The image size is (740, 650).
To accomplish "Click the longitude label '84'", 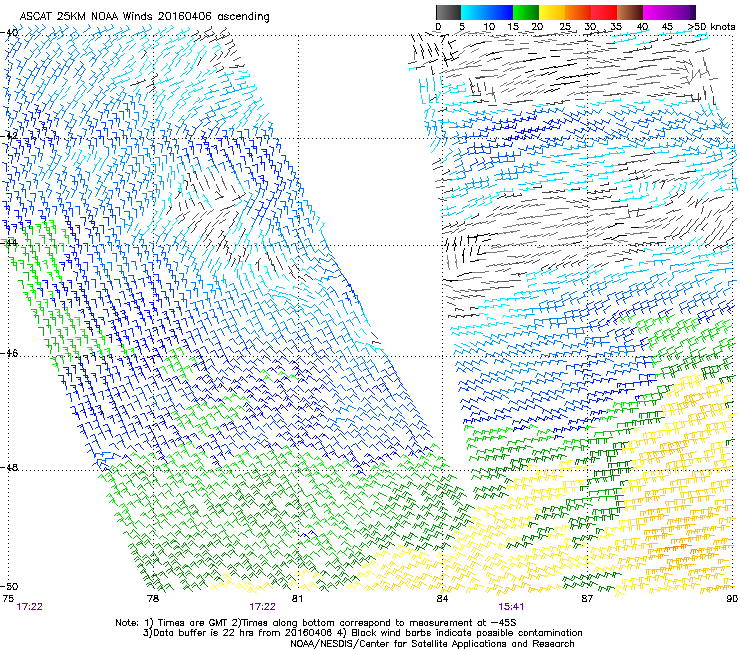I will tap(442, 599).
